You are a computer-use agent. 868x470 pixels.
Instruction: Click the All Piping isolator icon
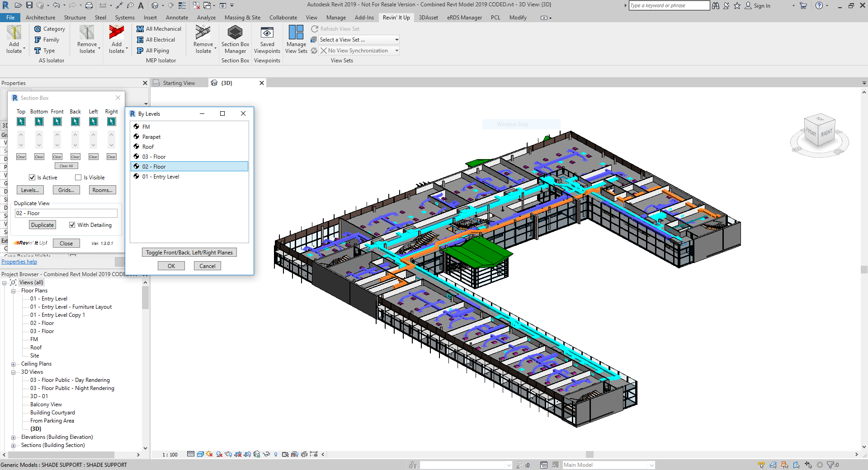coord(140,51)
